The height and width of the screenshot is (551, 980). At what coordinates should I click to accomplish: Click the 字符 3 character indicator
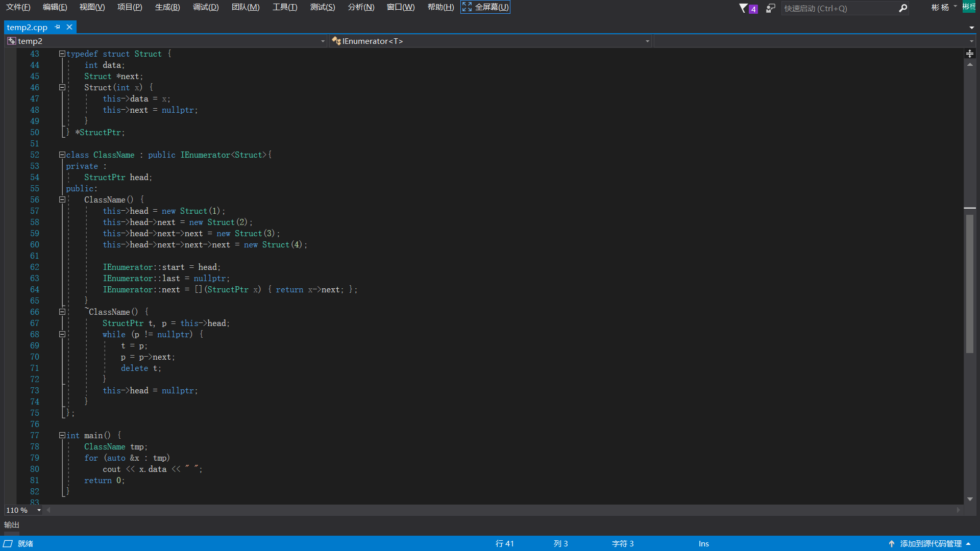pos(623,544)
